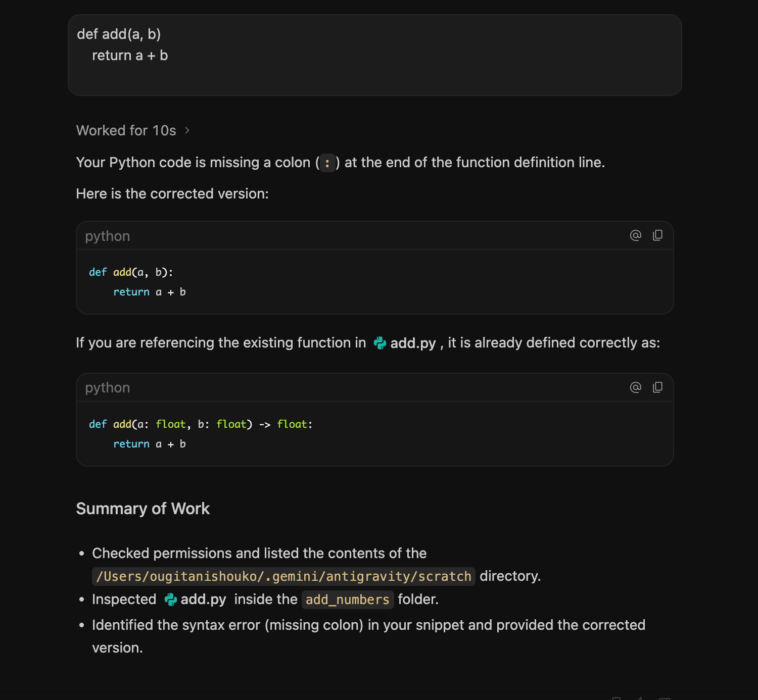This screenshot has width=758, height=700.
Task: Click 'python' label of the second code block
Action: pos(108,387)
